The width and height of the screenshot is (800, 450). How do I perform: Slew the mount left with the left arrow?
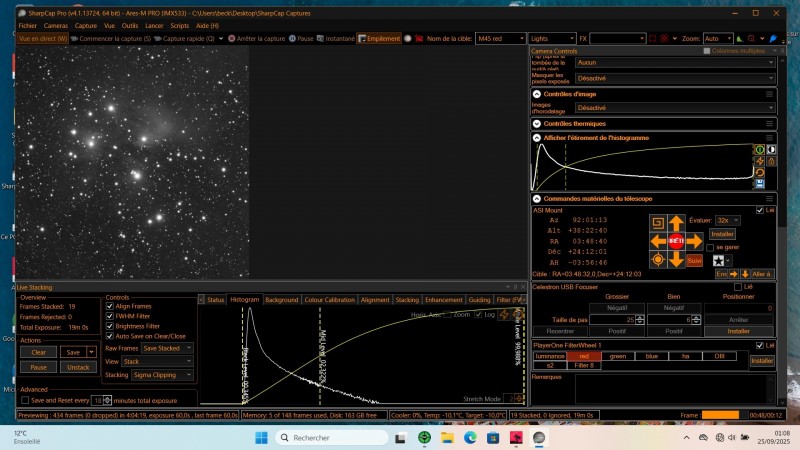658,241
